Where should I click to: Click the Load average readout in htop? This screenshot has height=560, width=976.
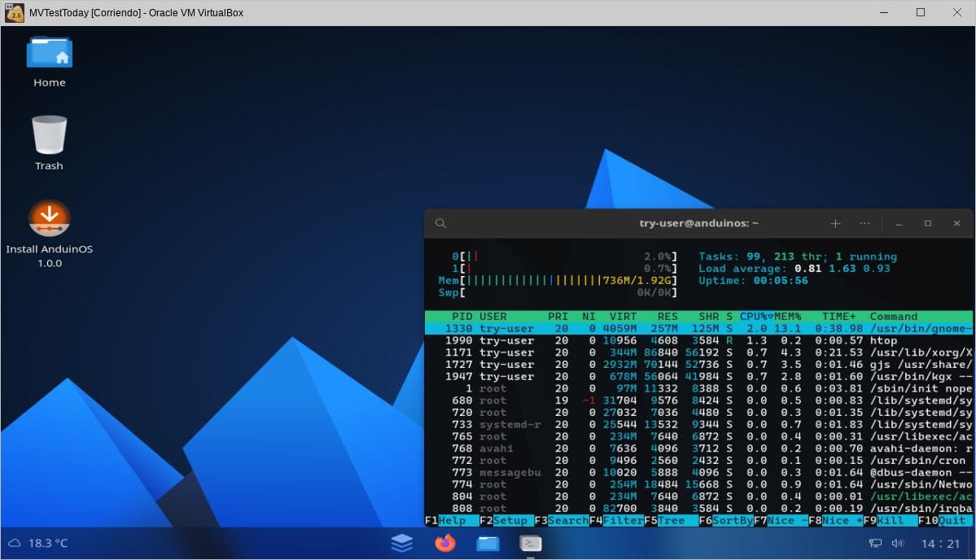794,268
